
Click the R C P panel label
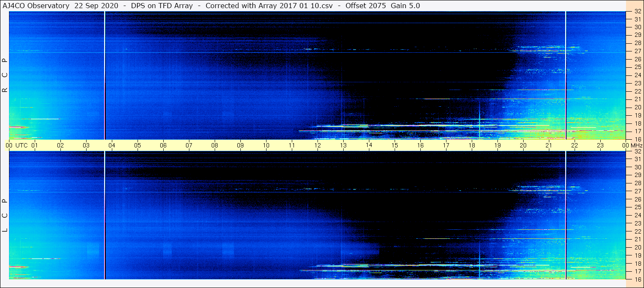pos(5,75)
